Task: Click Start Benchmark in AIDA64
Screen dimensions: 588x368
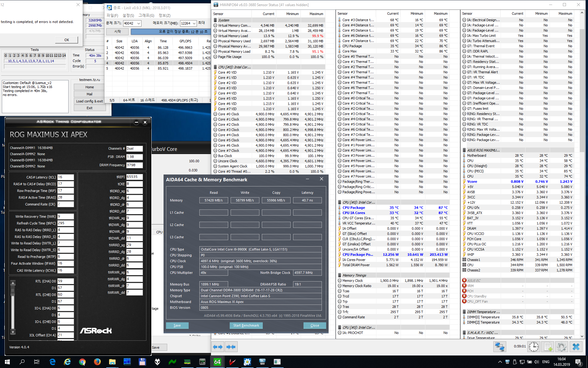Action: click(x=246, y=325)
